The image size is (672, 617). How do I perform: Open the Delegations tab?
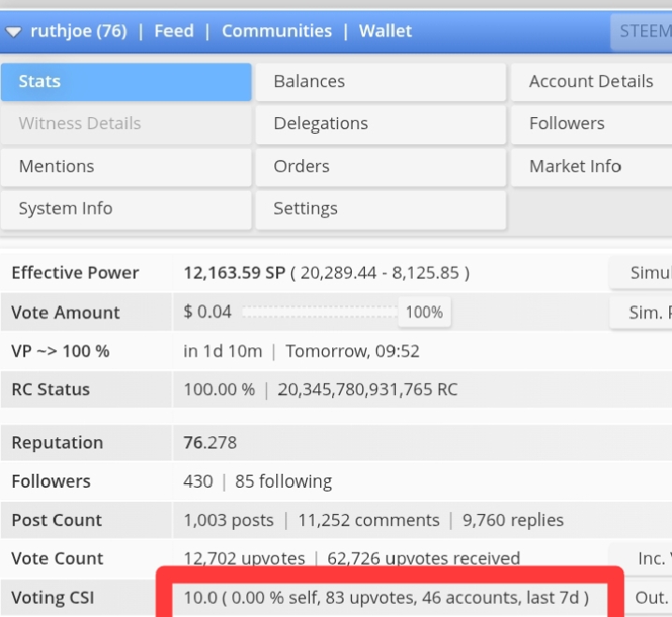pyautogui.click(x=381, y=124)
